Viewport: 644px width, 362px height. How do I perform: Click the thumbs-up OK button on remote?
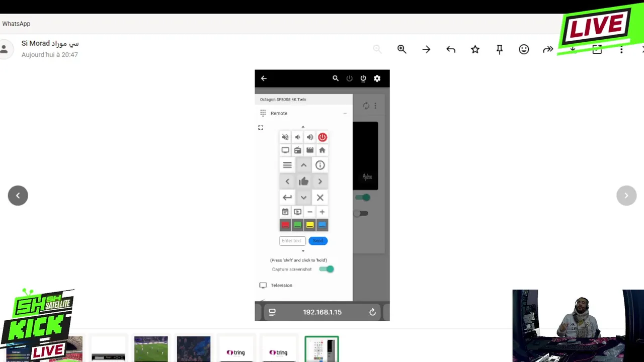(x=303, y=182)
